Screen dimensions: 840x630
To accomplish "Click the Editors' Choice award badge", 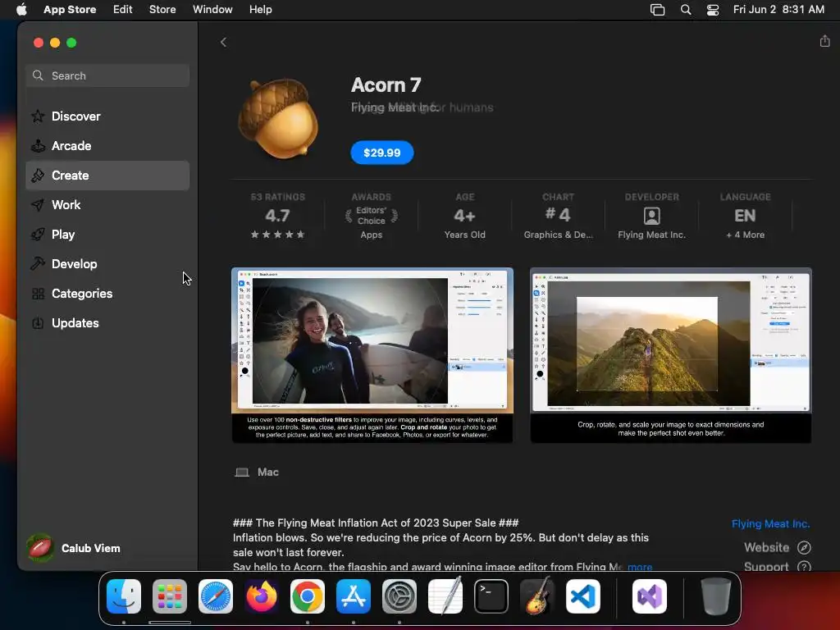I will 372,216.
